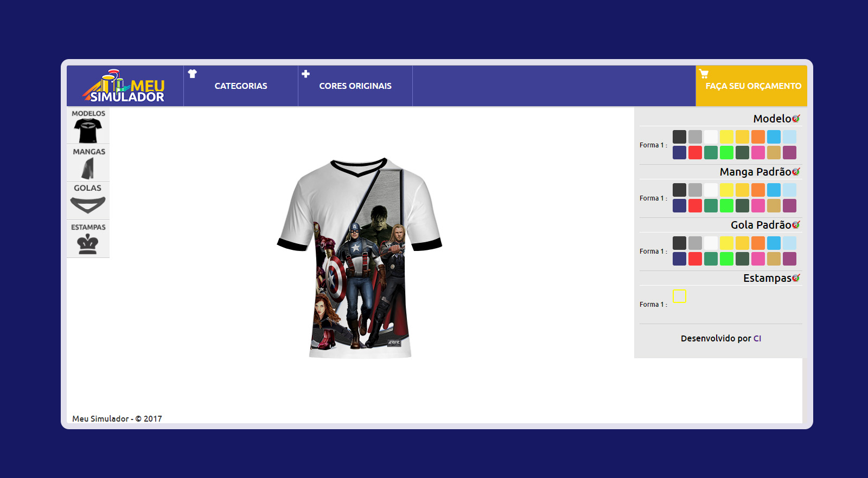
Task: Choose dark gray swatch under Manga Padrão
Action: click(x=679, y=190)
